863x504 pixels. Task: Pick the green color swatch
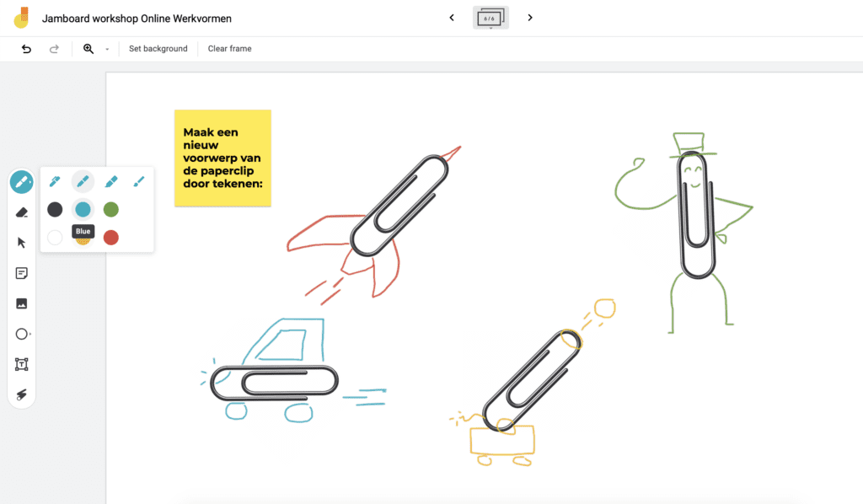click(x=111, y=210)
